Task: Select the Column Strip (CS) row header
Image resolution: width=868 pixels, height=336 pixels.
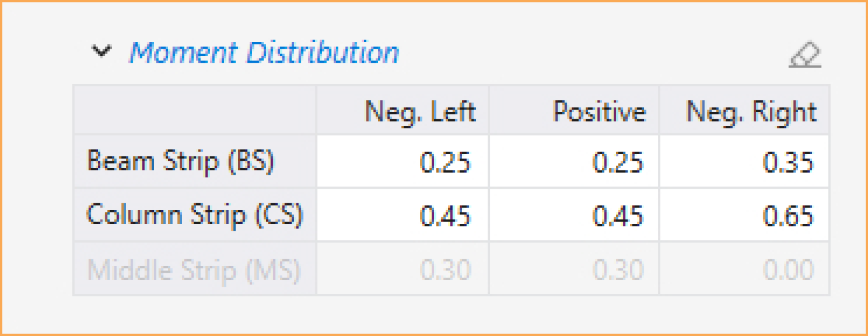Action: (195, 215)
